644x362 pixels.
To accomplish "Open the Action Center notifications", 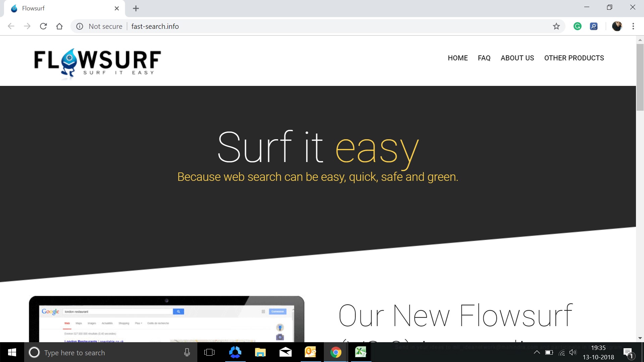I will (628, 352).
